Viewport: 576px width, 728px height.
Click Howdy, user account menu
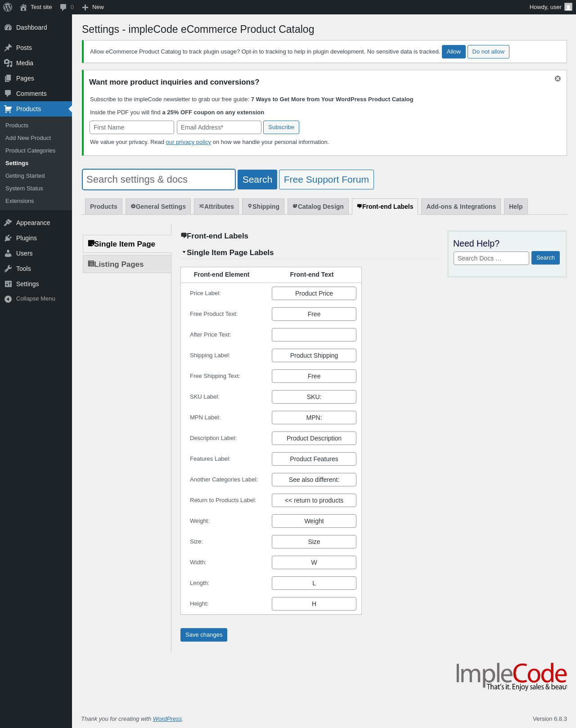tap(550, 7)
